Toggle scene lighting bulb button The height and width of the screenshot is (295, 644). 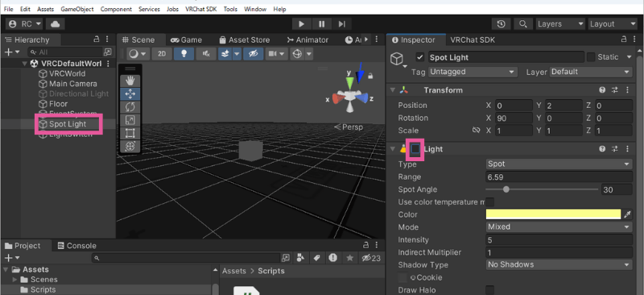[x=184, y=54]
